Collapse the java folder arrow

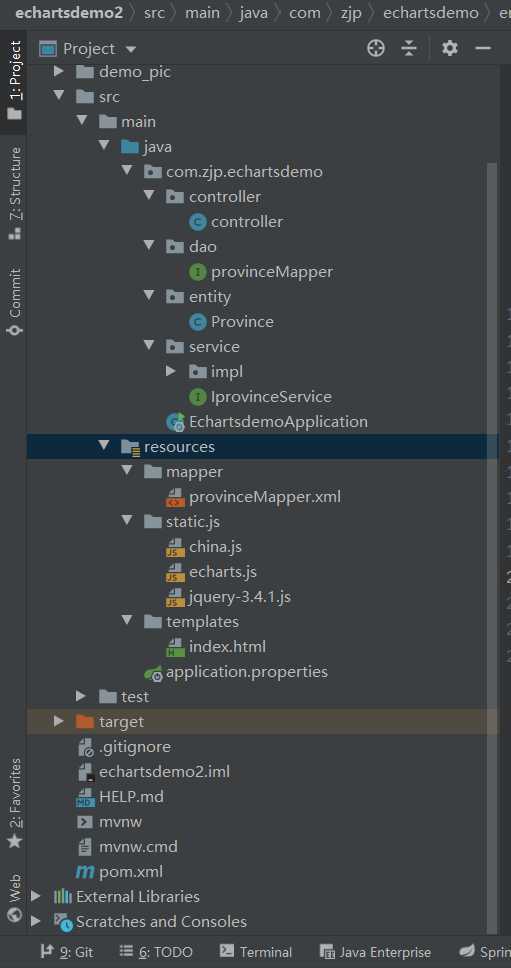[x=104, y=146]
